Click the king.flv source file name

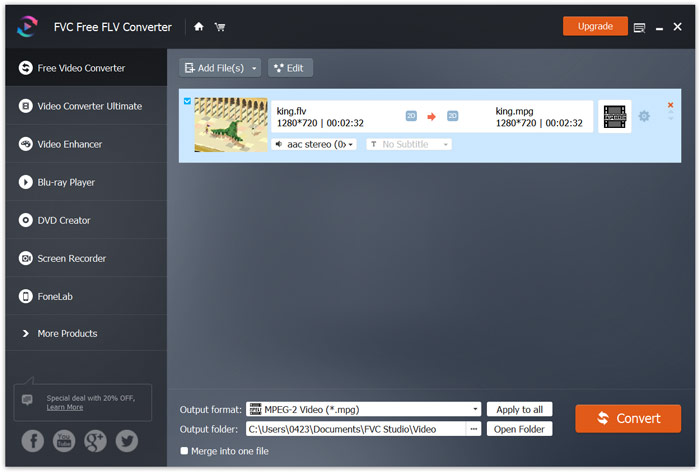coord(292,111)
